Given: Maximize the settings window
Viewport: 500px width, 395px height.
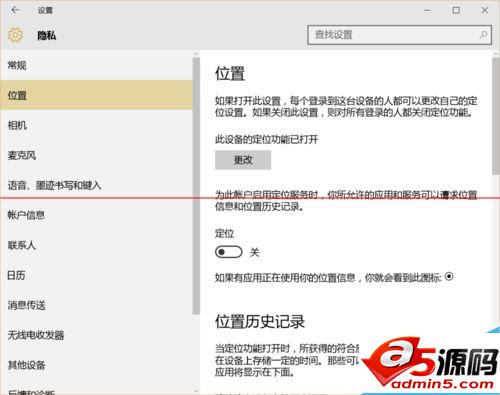Looking at the screenshot, I should coord(456,10).
